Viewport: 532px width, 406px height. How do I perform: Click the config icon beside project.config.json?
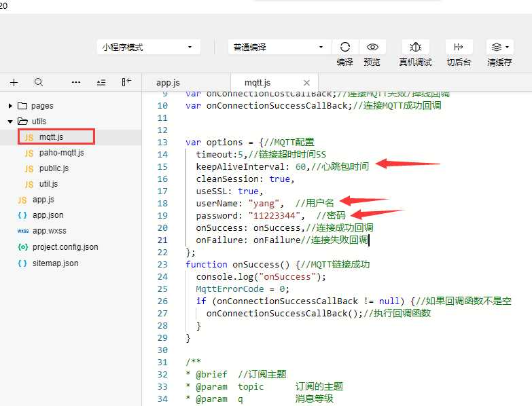tap(22, 247)
